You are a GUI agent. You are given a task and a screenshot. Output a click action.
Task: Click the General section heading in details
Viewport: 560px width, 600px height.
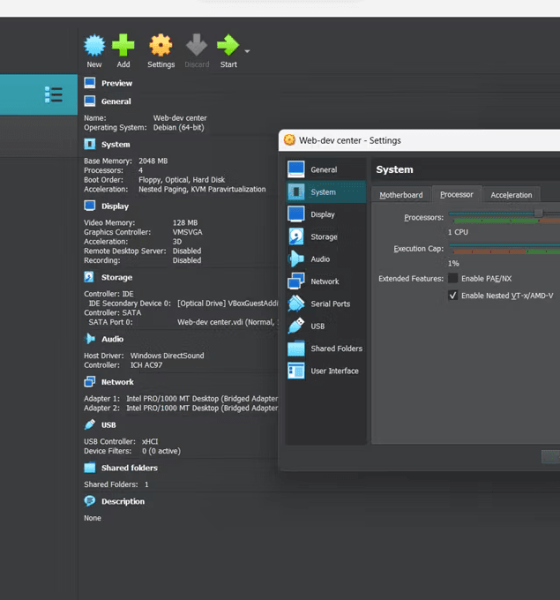click(x=116, y=101)
